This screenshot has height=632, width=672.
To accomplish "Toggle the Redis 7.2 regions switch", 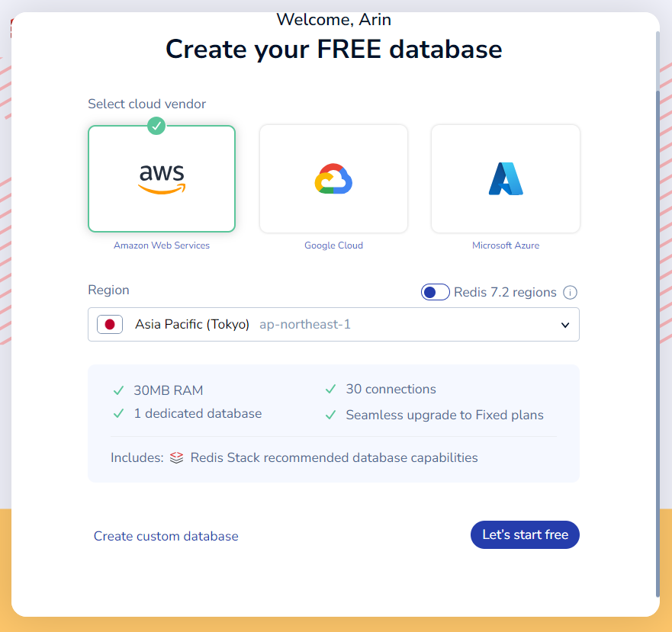I will (x=435, y=292).
